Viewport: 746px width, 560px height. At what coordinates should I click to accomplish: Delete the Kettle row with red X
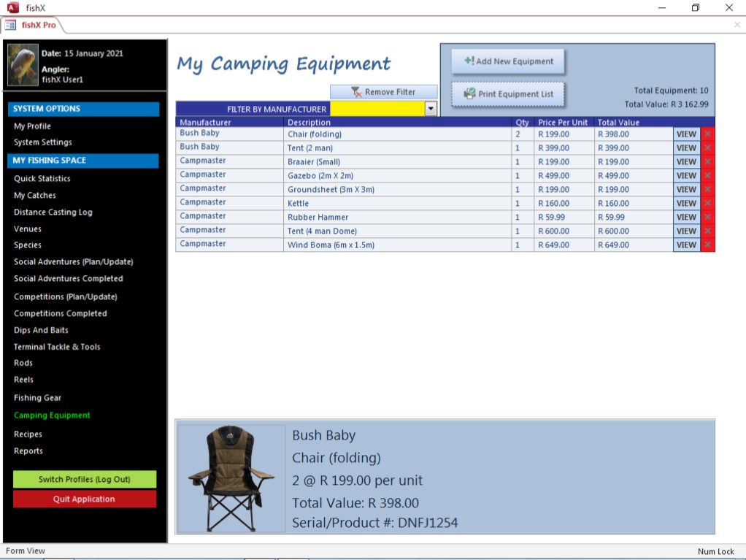point(707,204)
